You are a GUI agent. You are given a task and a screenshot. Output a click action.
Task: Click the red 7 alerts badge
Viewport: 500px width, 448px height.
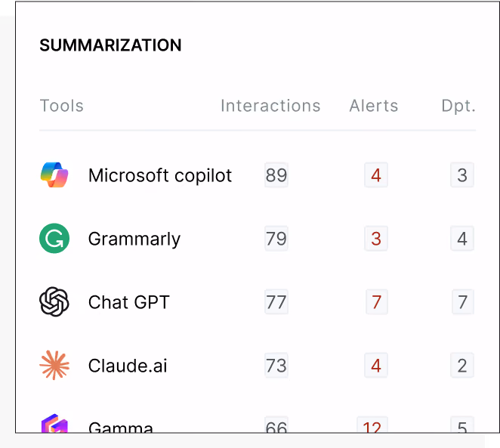coord(377,302)
